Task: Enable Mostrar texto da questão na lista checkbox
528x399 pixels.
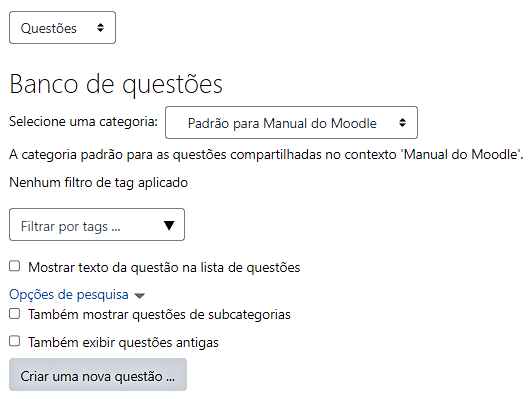Action: click(x=14, y=266)
